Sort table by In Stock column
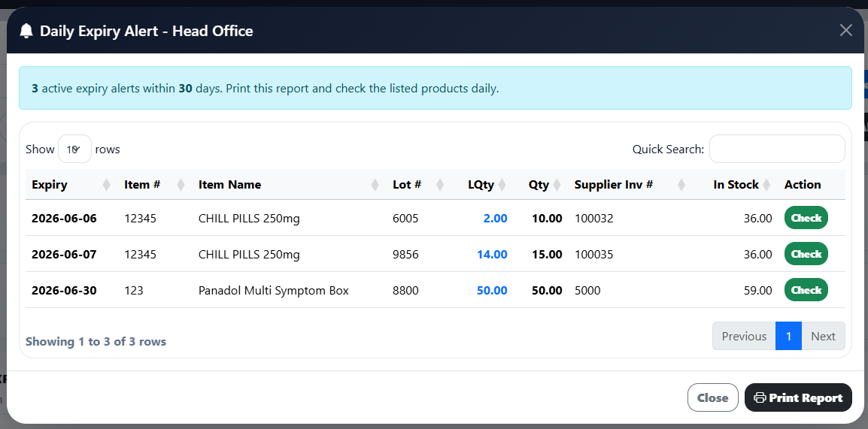This screenshot has height=429, width=868. (x=735, y=185)
